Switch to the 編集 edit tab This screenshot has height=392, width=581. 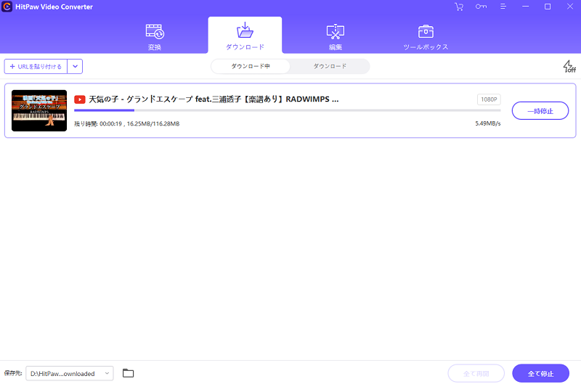(336, 37)
